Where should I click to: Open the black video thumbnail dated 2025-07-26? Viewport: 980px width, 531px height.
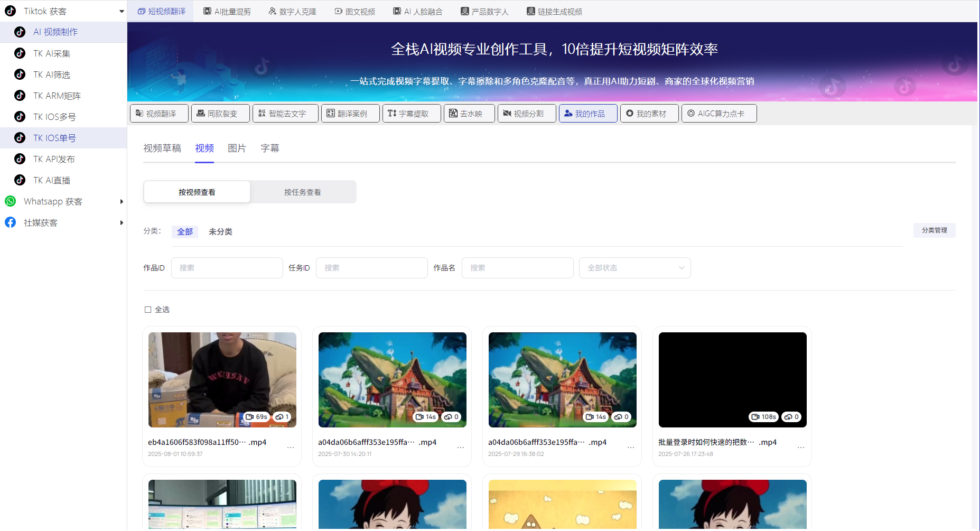point(732,379)
